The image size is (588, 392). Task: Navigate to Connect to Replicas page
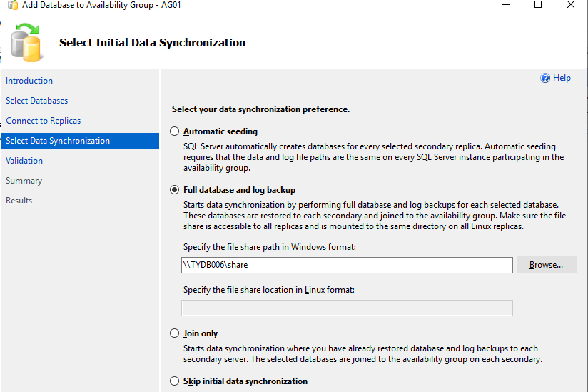pyautogui.click(x=44, y=121)
